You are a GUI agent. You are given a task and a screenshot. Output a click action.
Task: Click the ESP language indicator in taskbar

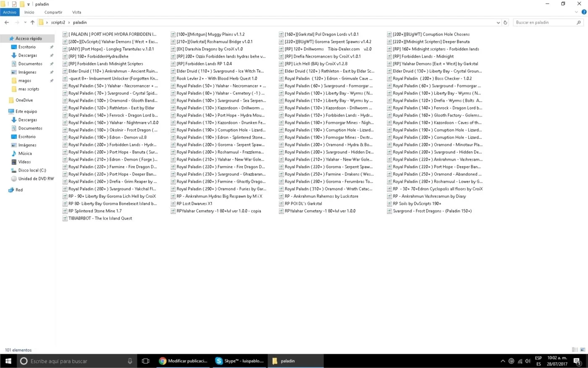coord(538,358)
